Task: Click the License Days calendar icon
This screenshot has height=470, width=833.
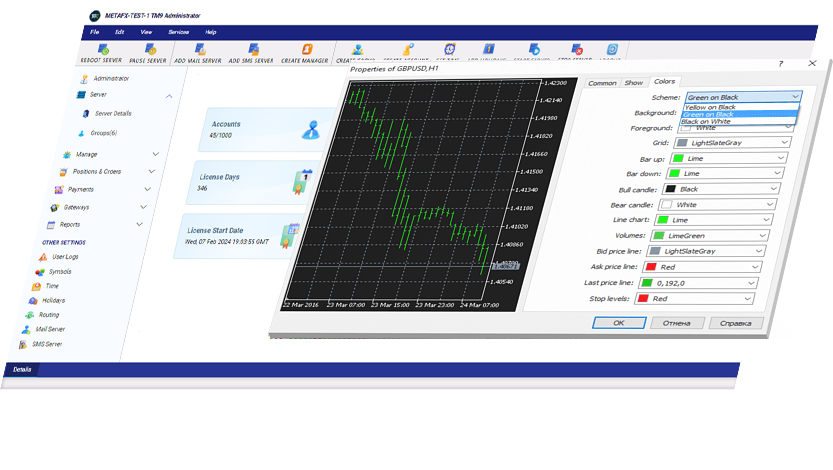Action: click(302, 182)
